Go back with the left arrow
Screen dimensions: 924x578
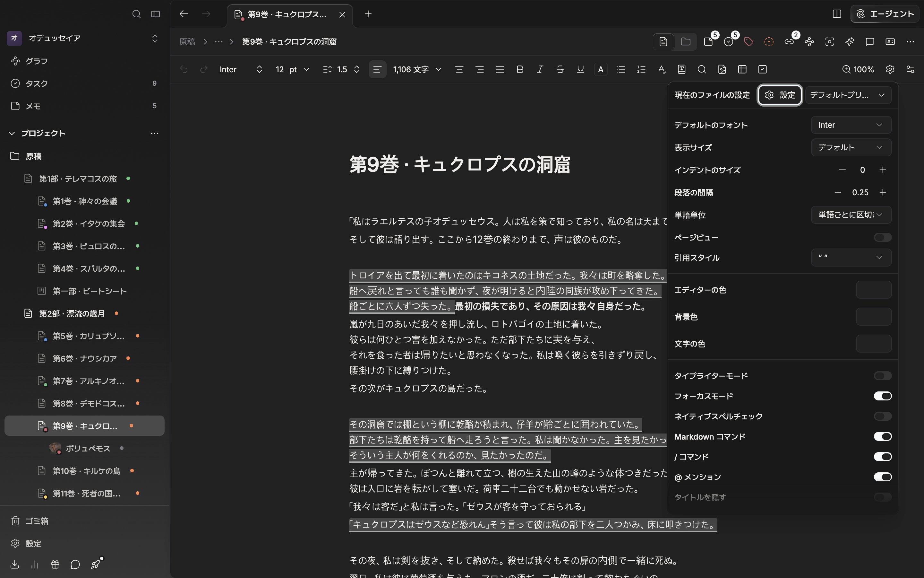[184, 14]
